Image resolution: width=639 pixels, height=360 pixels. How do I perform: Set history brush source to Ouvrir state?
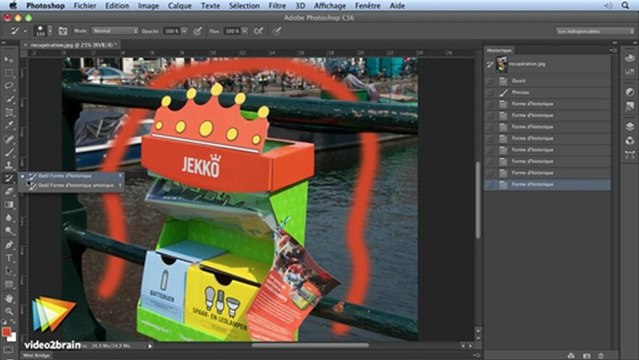pos(490,81)
